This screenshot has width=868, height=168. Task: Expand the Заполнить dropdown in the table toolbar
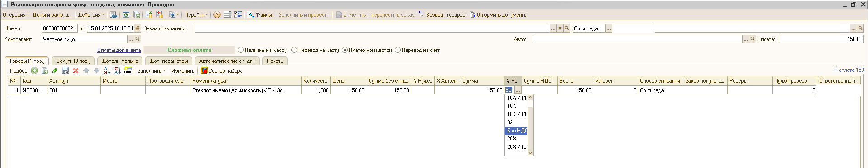[151, 71]
